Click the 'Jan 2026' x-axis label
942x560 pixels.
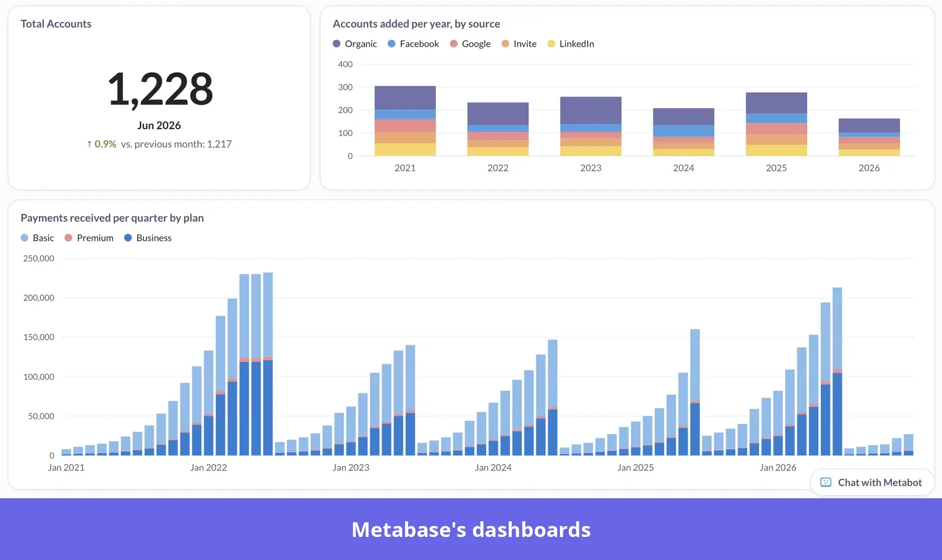point(778,467)
